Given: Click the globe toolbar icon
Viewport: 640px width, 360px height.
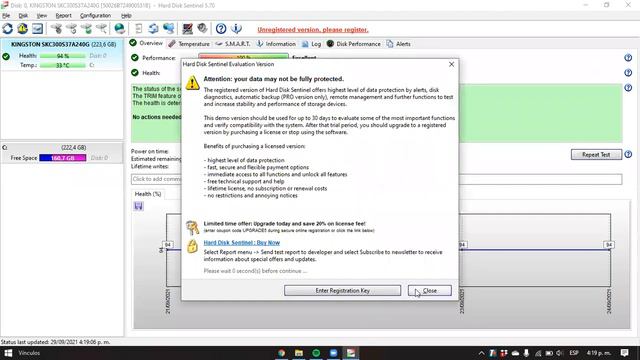Looking at the screenshot, I should pyautogui.click(x=120, y=29).
